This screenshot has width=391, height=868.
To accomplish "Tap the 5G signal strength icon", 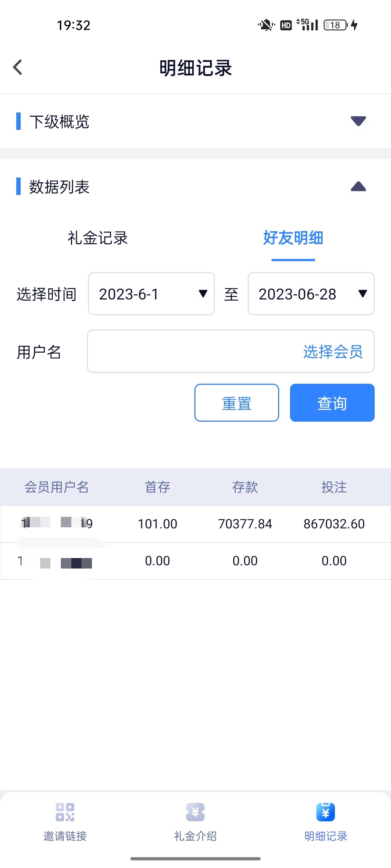I will 307,25.
